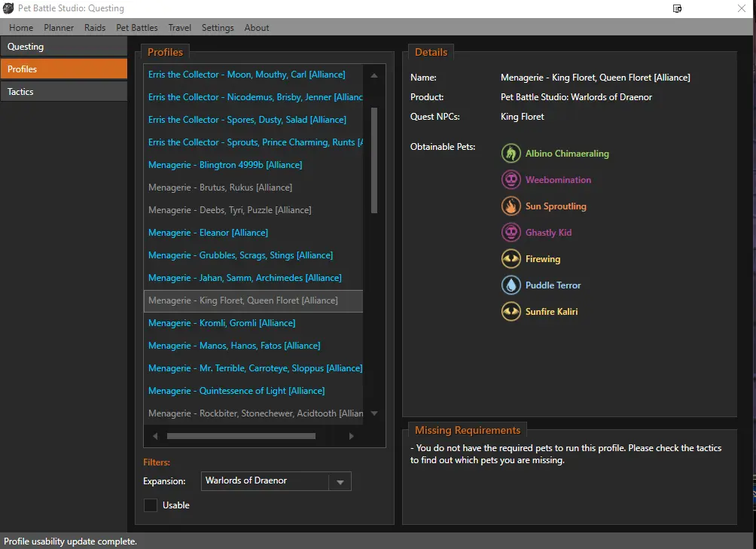Select Menagerie - Mr. Terrible, Carroteye, Sloppus profile

[x=253, y=368]
